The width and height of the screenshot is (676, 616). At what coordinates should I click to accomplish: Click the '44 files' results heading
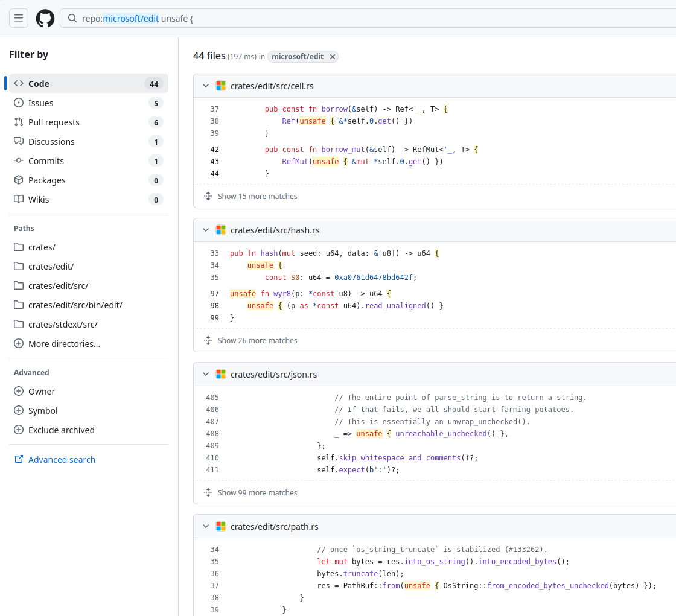point(209,56)
